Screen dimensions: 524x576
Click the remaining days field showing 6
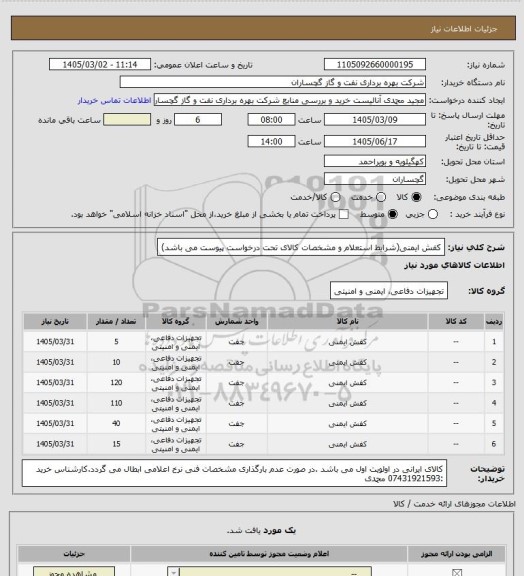(198, 120)
